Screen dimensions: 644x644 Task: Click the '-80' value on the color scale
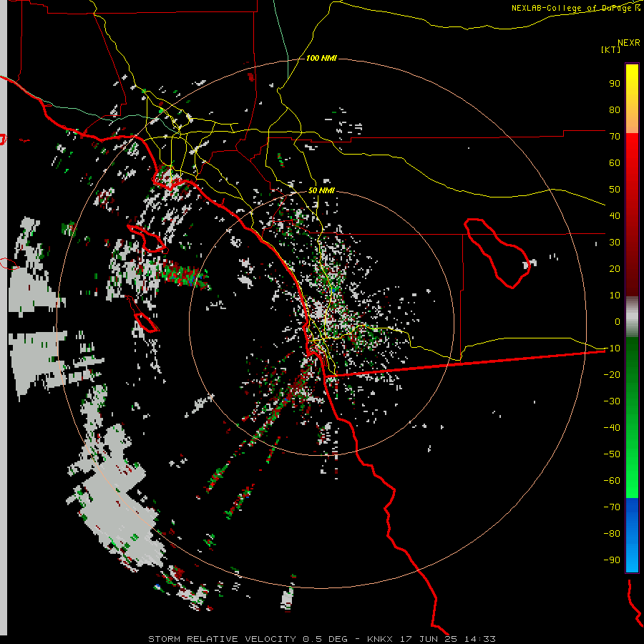tap(612, 534)
